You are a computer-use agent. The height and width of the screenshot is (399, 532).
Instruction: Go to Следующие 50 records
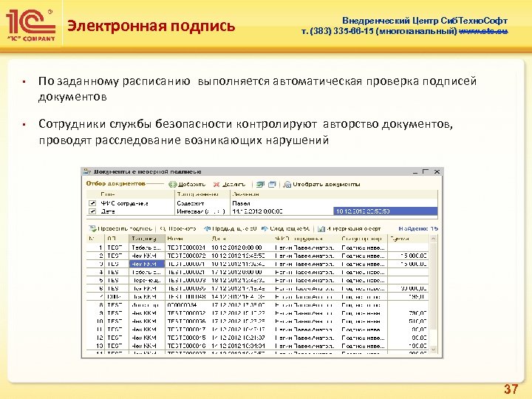(286, 228)
